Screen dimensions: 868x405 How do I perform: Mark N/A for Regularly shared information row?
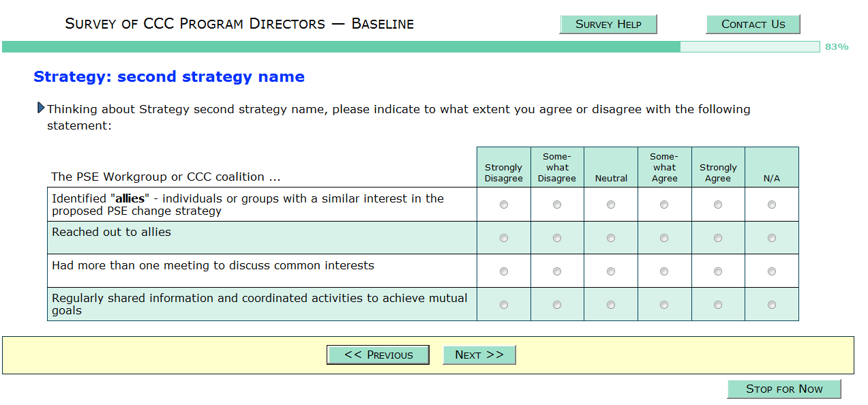click(x=772, y=305)
